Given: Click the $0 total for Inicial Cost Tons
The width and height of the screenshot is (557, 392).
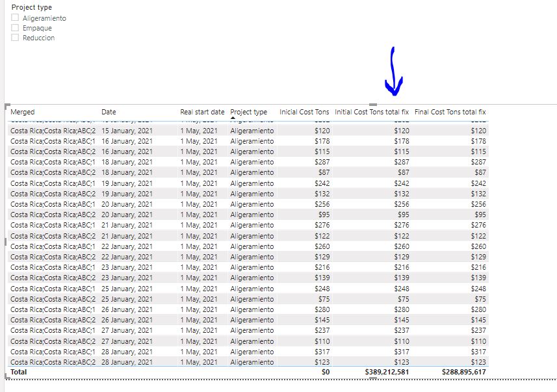Looking at the screenshot, I should 326,372.
